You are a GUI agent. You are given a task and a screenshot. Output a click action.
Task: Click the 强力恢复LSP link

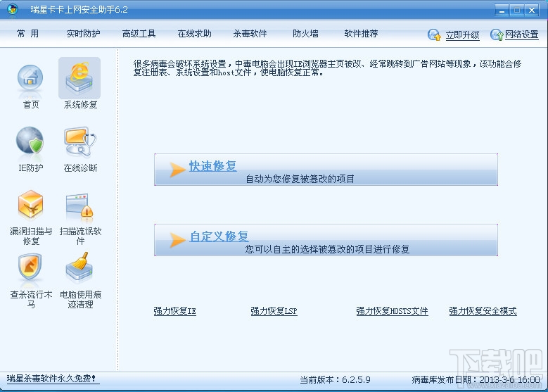click(274, 311)
